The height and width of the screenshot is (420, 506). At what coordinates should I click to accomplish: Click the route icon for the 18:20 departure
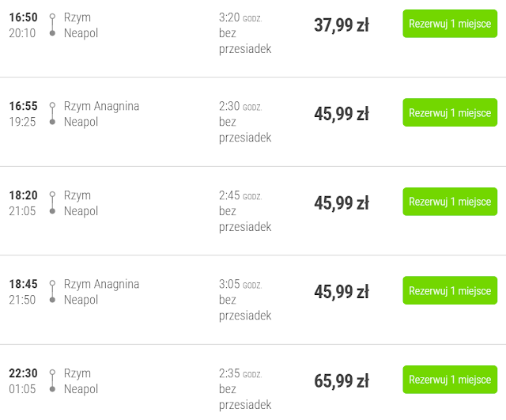52,203
